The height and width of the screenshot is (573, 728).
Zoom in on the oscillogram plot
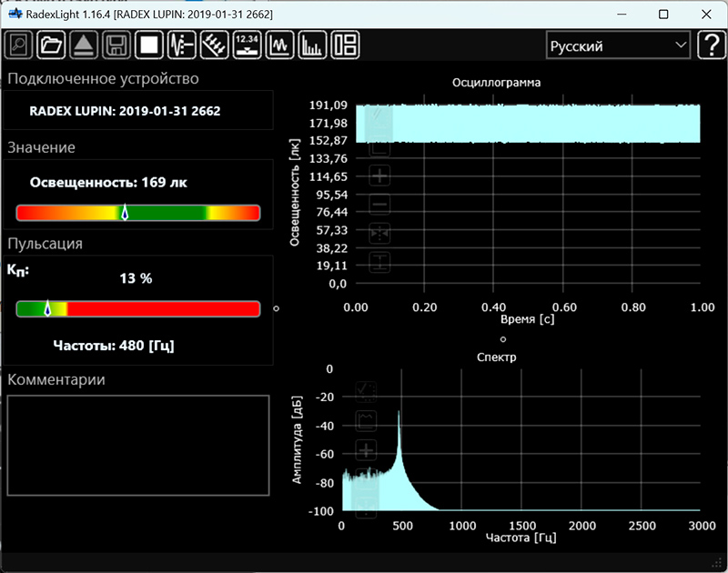pyautogui.click(x=379, y=176)
